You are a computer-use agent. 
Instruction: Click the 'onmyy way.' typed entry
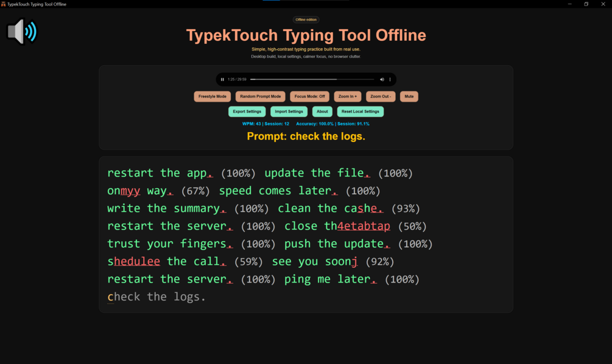140,191
